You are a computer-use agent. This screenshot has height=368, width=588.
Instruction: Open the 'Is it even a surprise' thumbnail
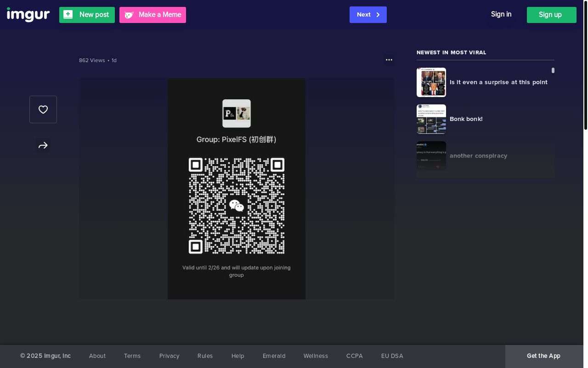tap(431, 82)
